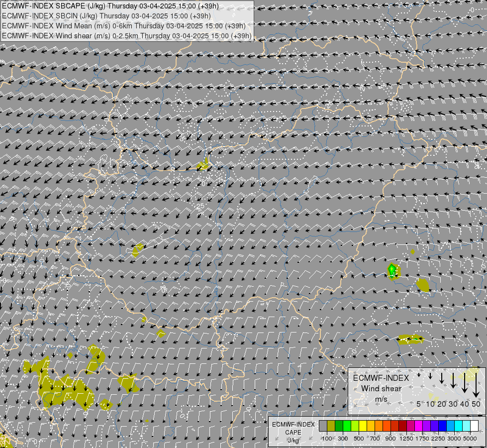Click the 'J/kg' unit in the CAPE legend
This screenshot has height=448, width=487.
tap(293, 441)
